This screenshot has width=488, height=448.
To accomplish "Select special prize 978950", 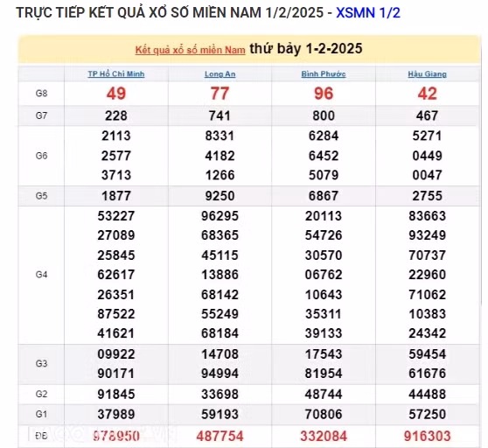I will point(116,436).
